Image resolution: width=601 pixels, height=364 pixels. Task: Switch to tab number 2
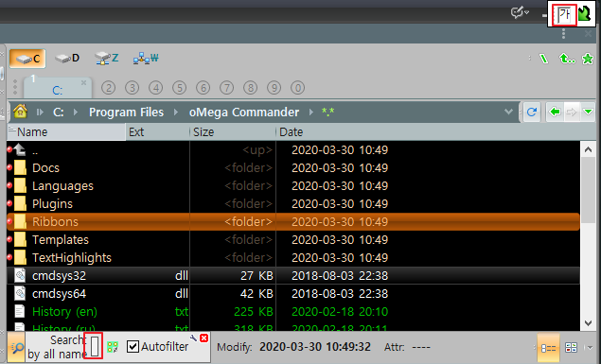[x=109, y=88]
